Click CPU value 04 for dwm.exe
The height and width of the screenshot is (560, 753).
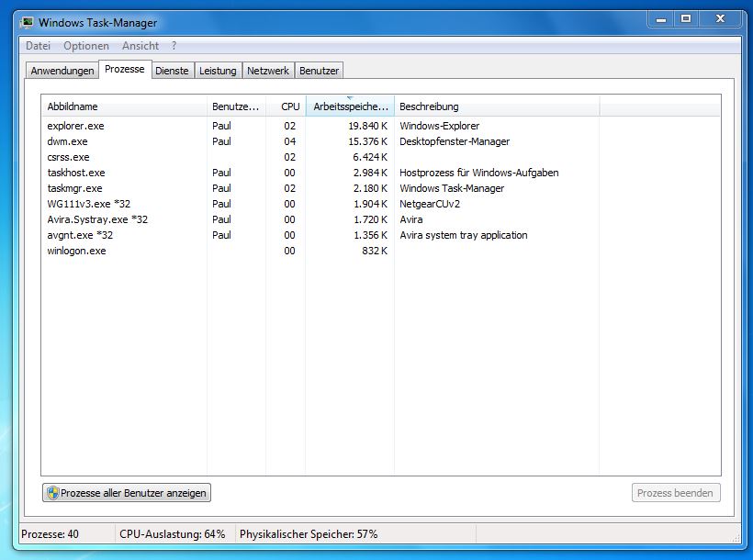point(289,141)
